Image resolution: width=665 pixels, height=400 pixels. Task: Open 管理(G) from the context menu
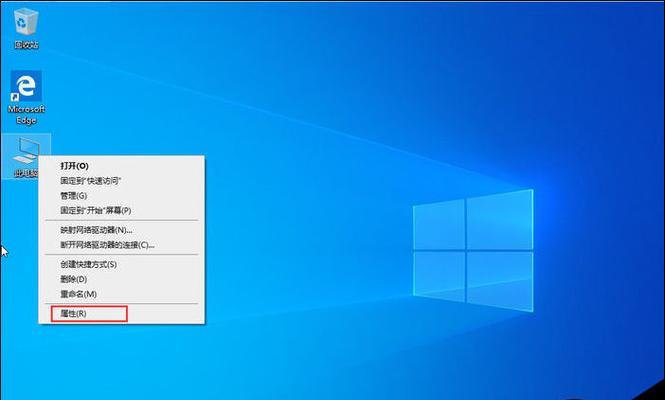click(74, 196)
